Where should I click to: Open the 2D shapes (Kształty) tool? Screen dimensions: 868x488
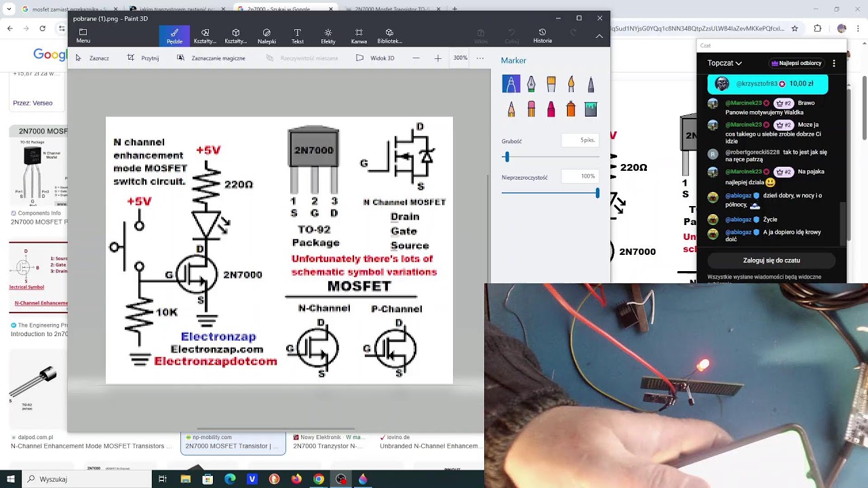coord(205,36)
